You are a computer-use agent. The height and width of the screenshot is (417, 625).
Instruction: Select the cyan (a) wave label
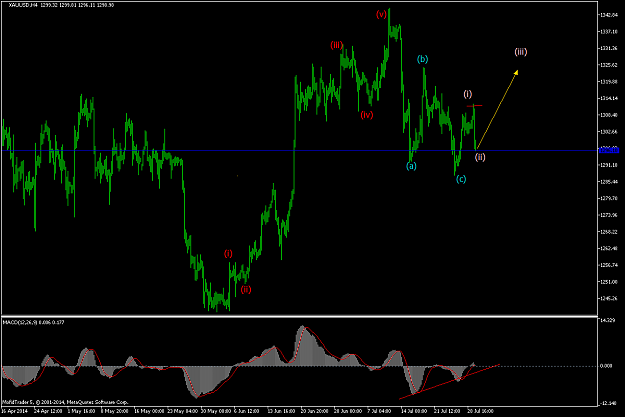(x=411, y=166)
